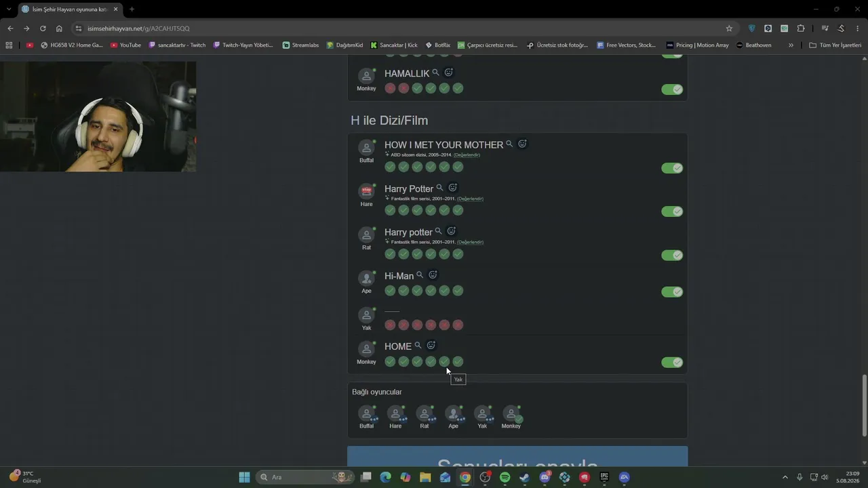Reload the page

(43, 28)
